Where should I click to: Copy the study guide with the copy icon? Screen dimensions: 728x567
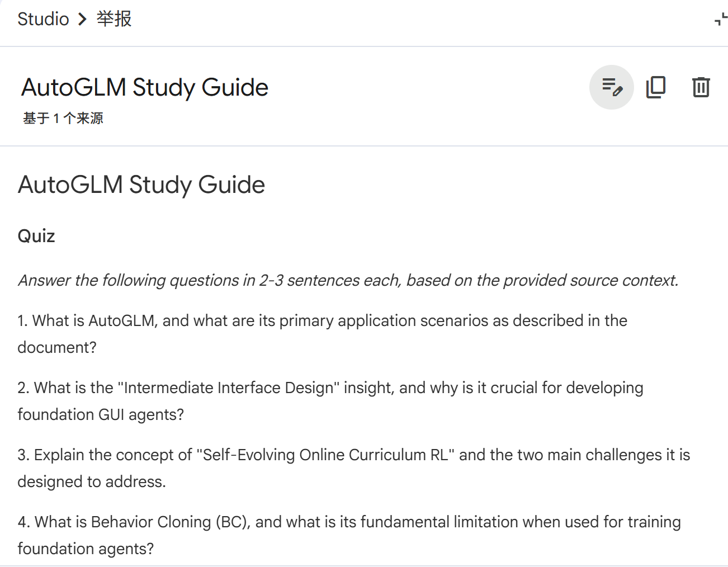coord(656,87)
